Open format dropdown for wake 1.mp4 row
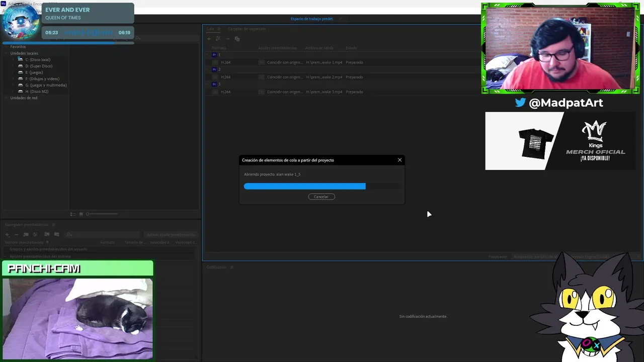This screenshot has height=362, width=644. 215,62
